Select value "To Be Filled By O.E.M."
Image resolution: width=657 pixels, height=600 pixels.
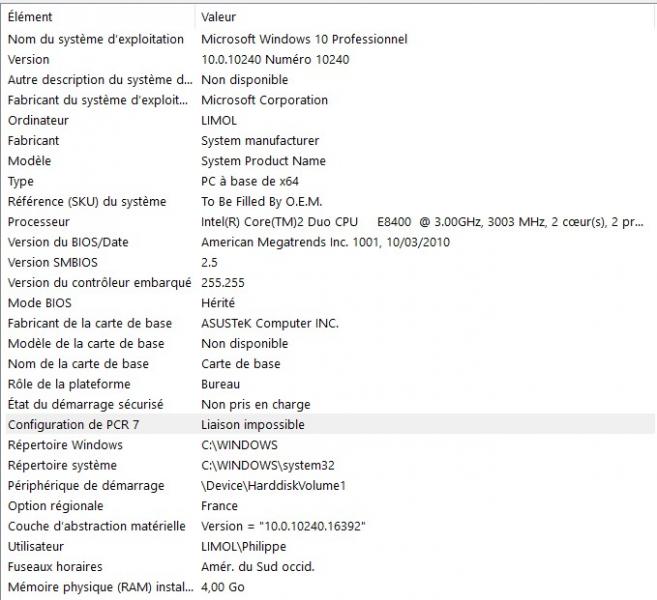(261, 202)
